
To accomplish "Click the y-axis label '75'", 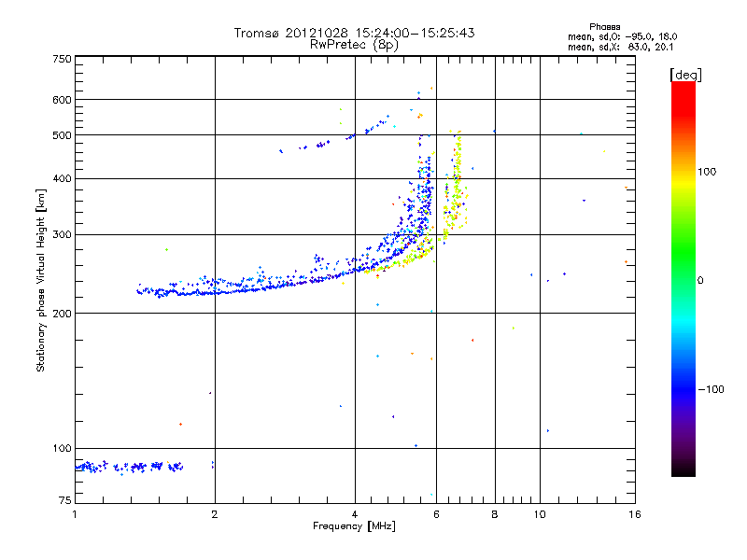I will coord(65,500).
